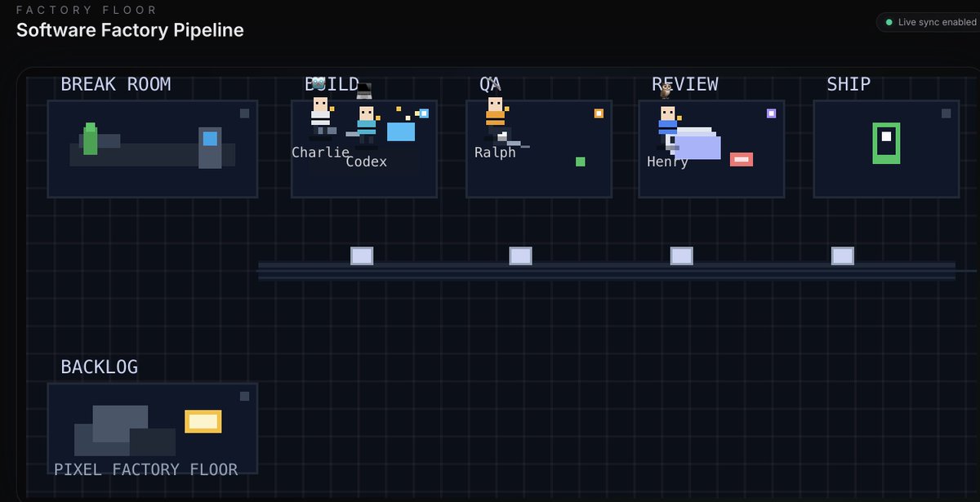The width and height of the screenshot is (980, 502).
Task: Click the BACKLOG room label
Action: (x=99, y=367)
